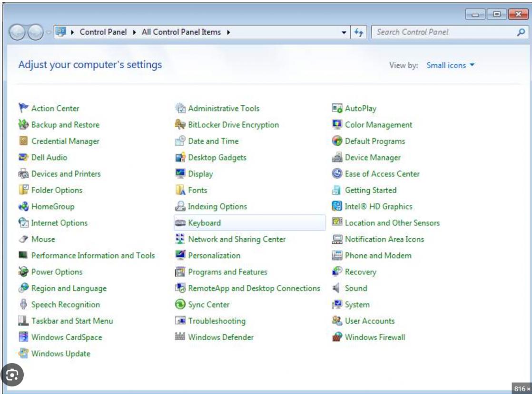This screenshot has width=532, height=394.
Task: Click into the Search Control Panel field
Action: coord(443,32)
